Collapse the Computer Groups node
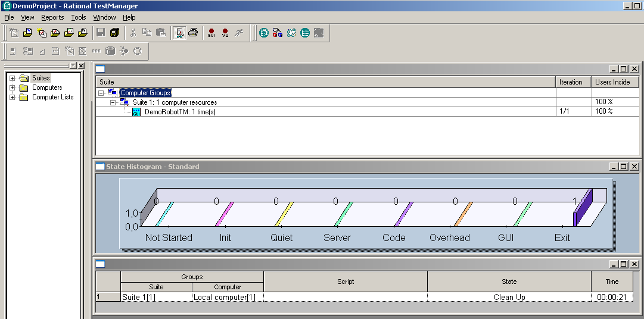The width and height of the screenshot is (644, 319). pyautogui.click(x=102, y=93)
